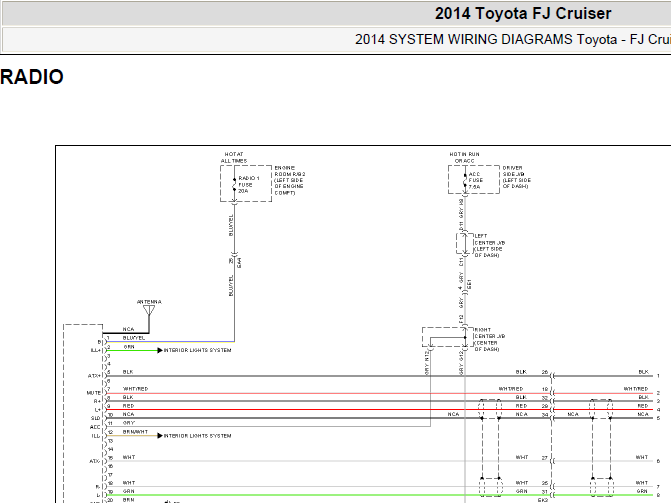Screen dimensions: 671x503
Task: Click the "HOT AT ALL TIMES" label
Action: [x=234, y=158]
